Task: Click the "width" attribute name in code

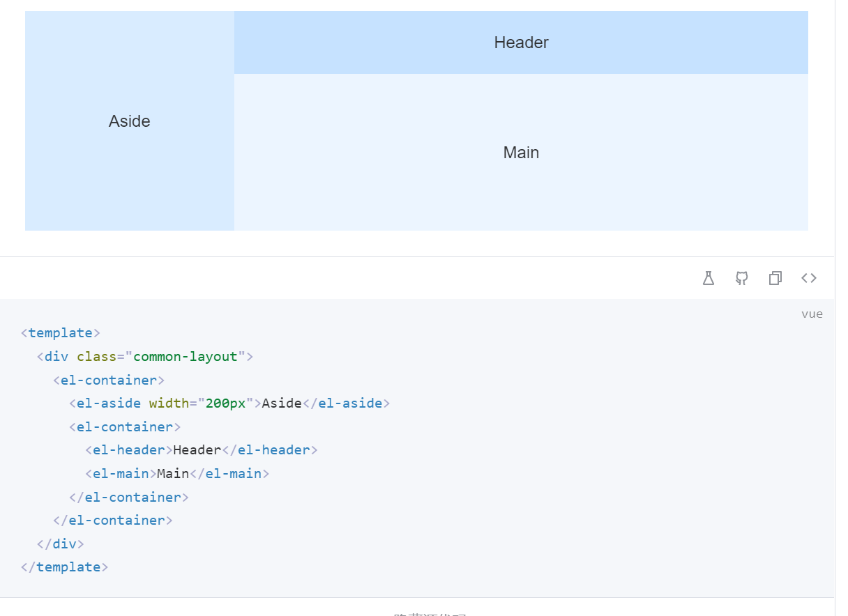Action: (x=169, y=403)
